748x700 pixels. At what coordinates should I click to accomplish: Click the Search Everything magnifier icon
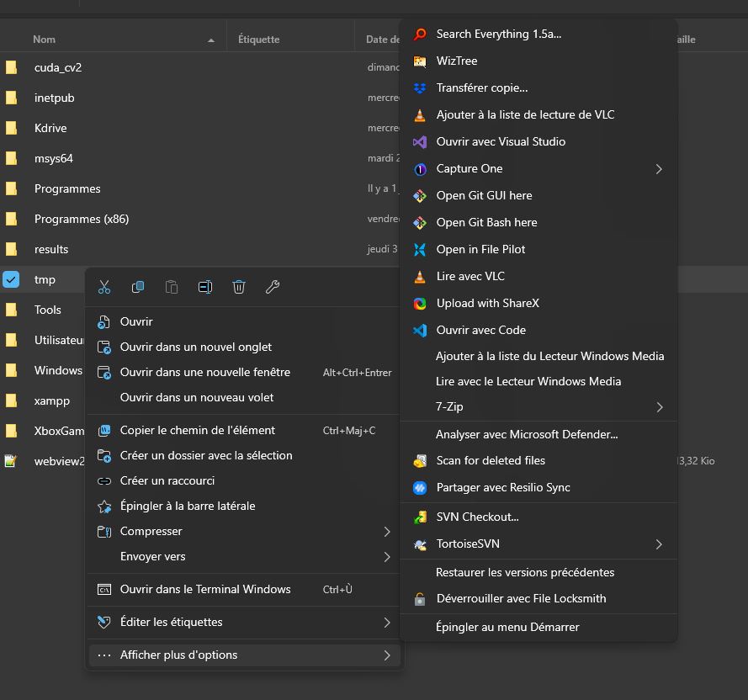(x=420, y=34)
